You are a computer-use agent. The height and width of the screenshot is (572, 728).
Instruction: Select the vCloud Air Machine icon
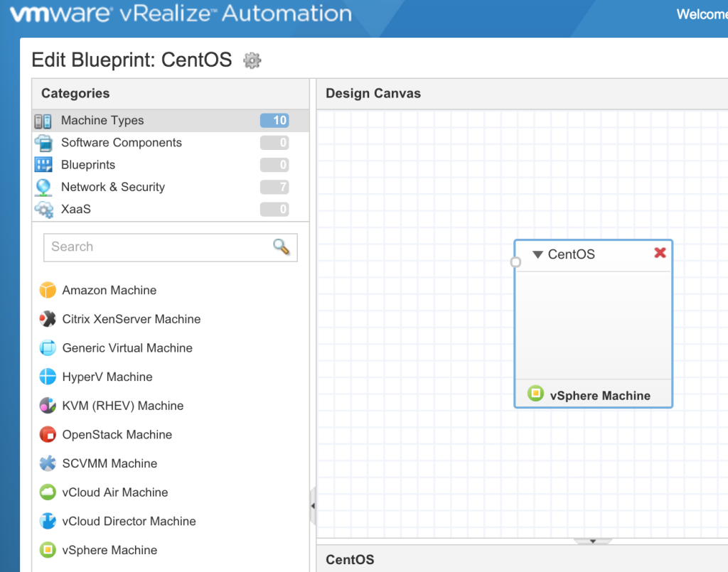pyautogui.click(x=49, y=492)
